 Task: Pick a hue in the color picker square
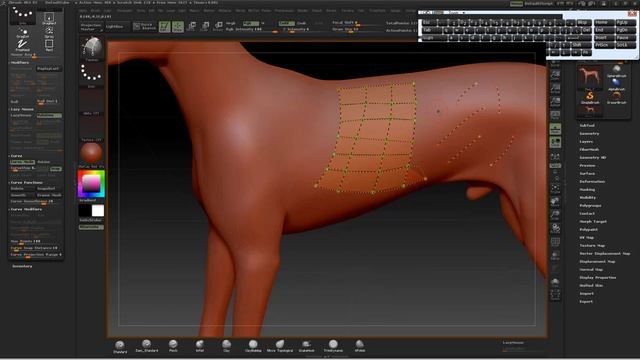point(91,184)
